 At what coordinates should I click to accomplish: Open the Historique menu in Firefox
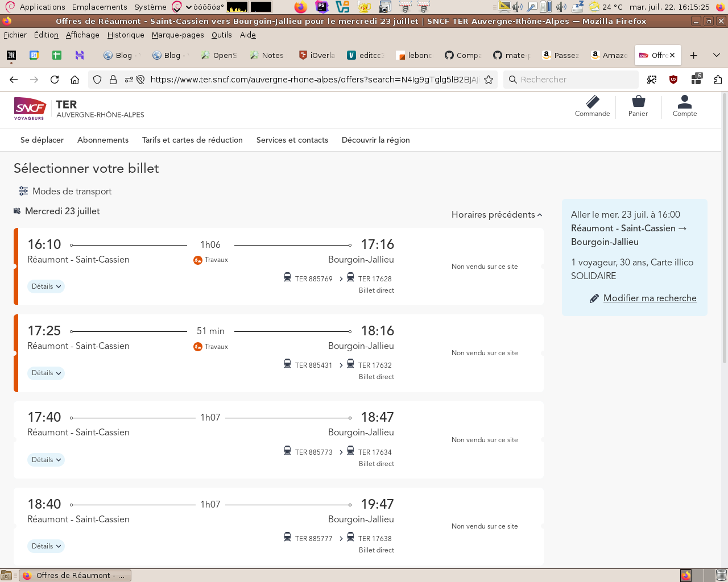tap(126, 35)
